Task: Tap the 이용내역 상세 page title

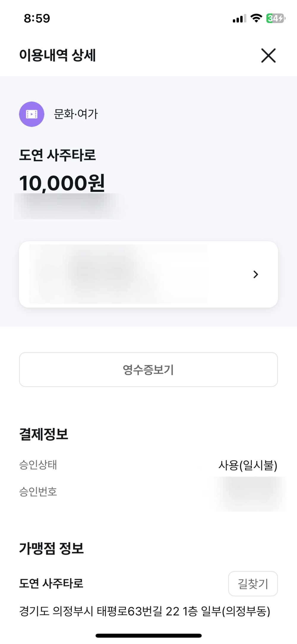Action: [57, 56]
